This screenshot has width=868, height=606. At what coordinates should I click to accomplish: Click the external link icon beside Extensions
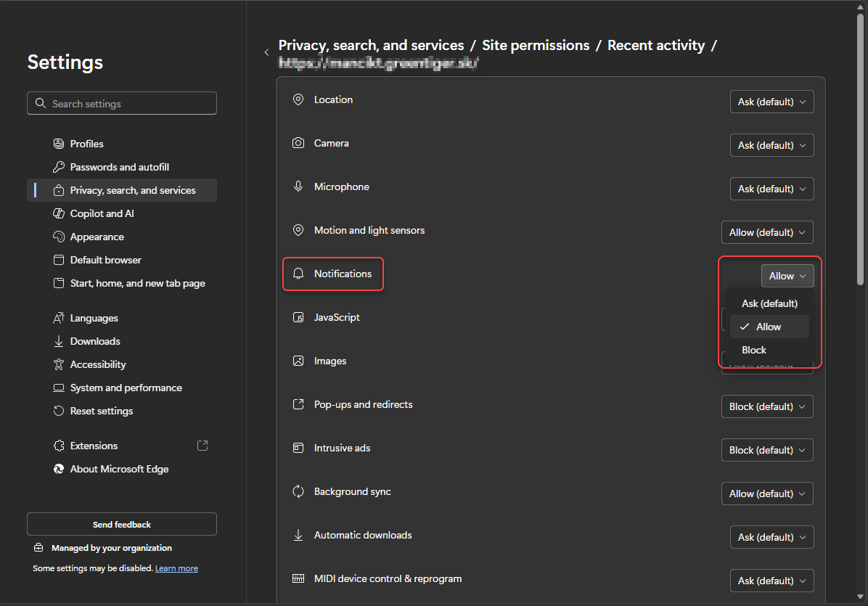(202, 446)
